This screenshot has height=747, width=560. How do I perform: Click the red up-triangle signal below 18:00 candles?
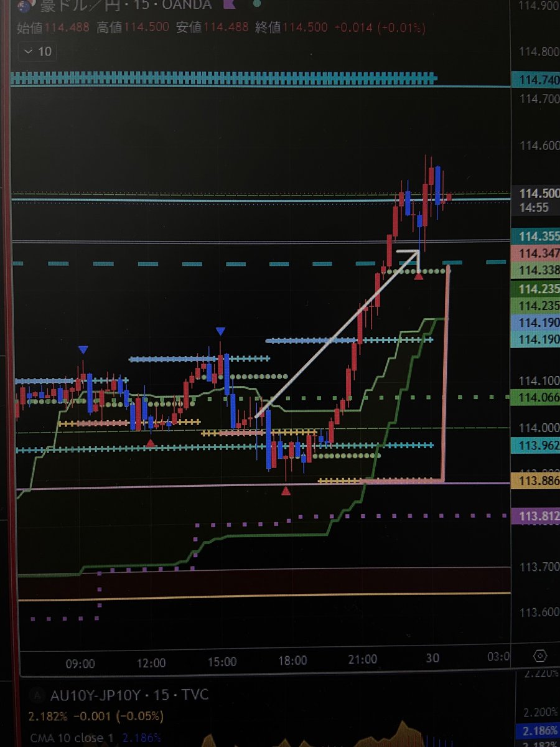286,491
